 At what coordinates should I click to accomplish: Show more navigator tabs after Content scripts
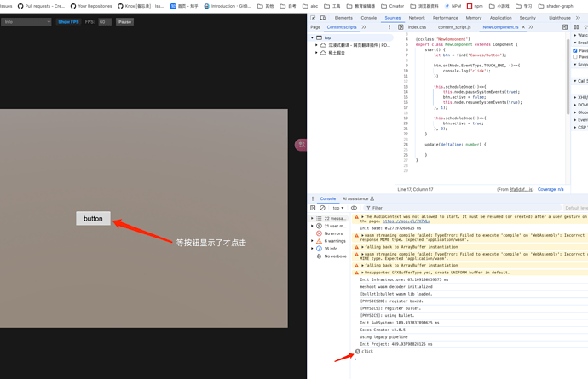[364, 27]
